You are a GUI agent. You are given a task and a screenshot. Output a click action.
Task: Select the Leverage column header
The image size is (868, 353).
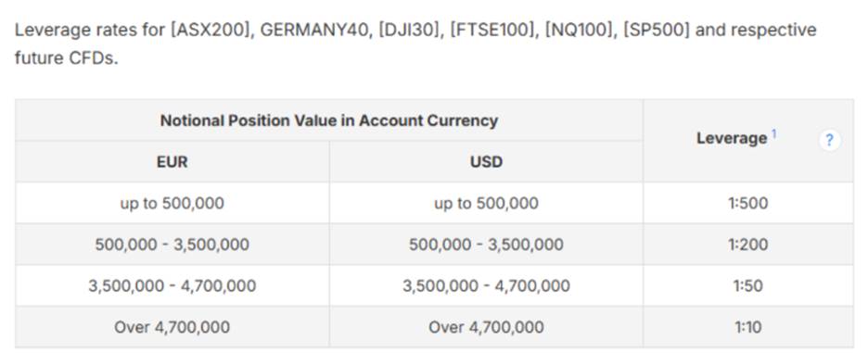747,141
